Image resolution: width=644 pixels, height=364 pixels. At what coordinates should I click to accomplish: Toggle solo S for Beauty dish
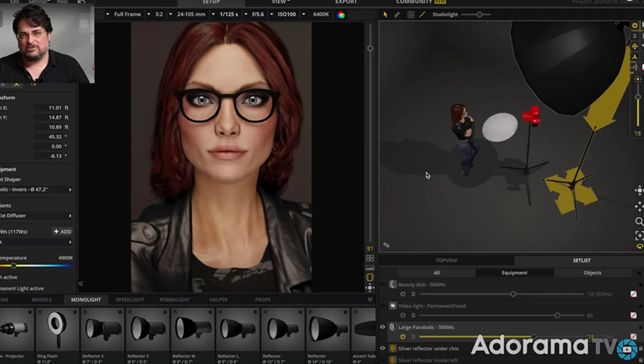pyautogui.click(x=413, y=294)
